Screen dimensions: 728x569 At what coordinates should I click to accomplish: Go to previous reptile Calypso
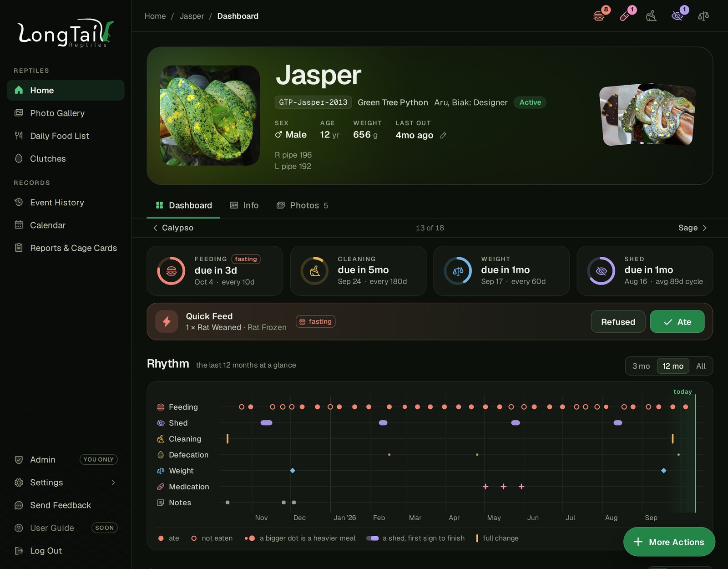173,228
